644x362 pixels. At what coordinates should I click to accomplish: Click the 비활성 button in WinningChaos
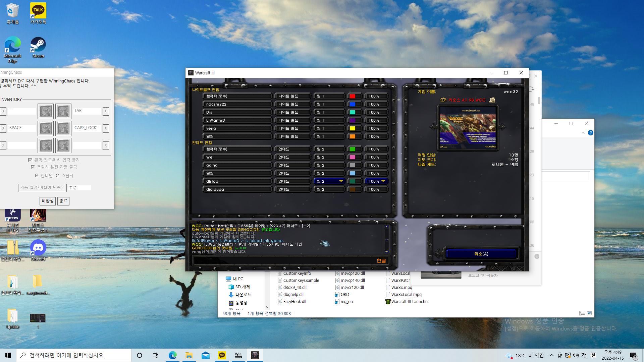[x=47, y=201]
